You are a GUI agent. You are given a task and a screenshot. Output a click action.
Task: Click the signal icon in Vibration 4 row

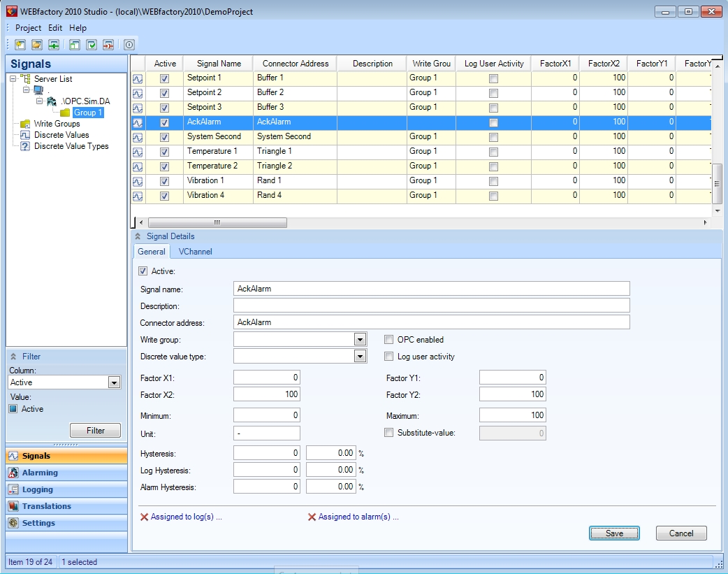pos(138,196)
